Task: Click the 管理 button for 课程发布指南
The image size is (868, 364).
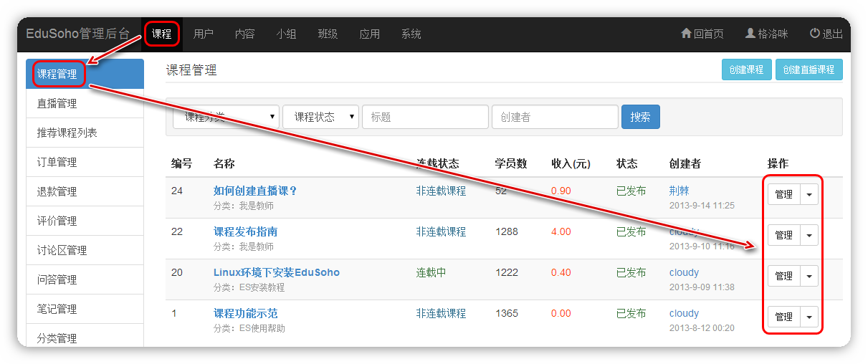Action: [x=783, y=235]
